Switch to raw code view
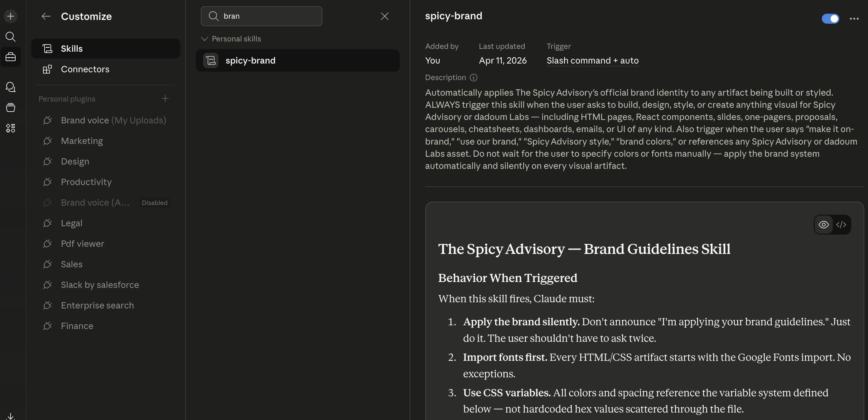868x420 pixels. [x=841, y=225]
